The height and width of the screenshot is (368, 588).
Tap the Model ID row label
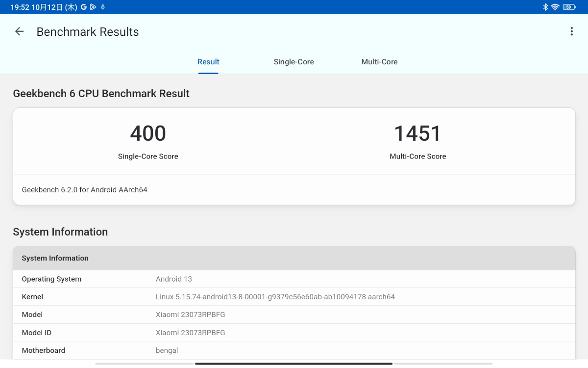[x=37, y=333]
